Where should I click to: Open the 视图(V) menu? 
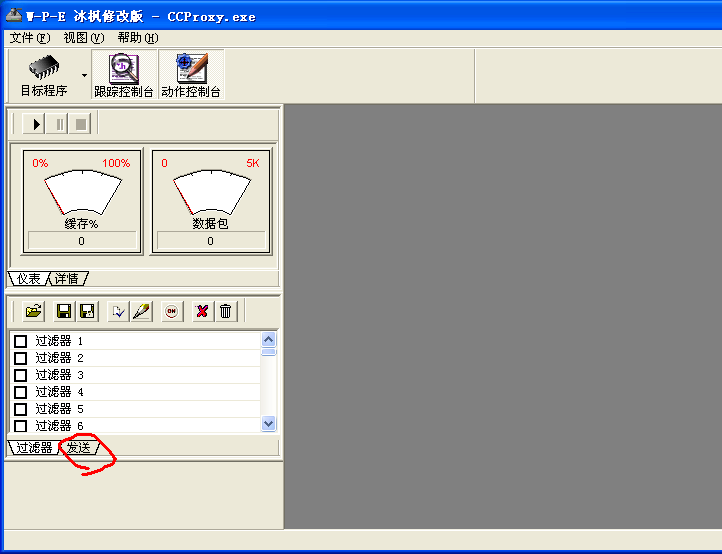click(84, 38)
